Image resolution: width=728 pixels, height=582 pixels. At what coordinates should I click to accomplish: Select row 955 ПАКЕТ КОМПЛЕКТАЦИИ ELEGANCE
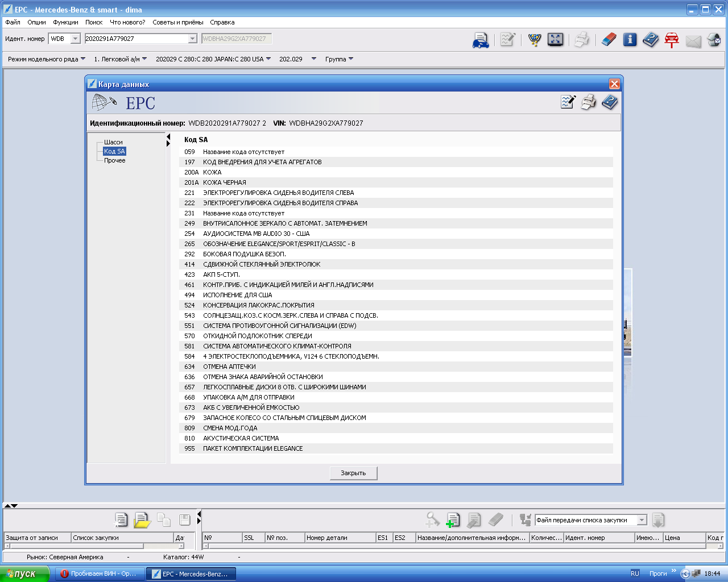[396, 448]
